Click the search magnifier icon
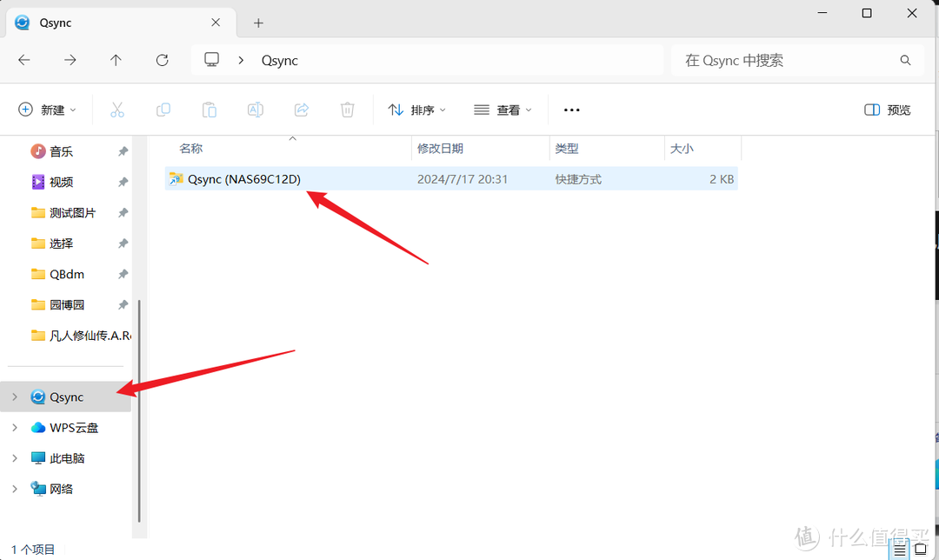Viewport: 939px width, 560px height. [x=905, y=60]
